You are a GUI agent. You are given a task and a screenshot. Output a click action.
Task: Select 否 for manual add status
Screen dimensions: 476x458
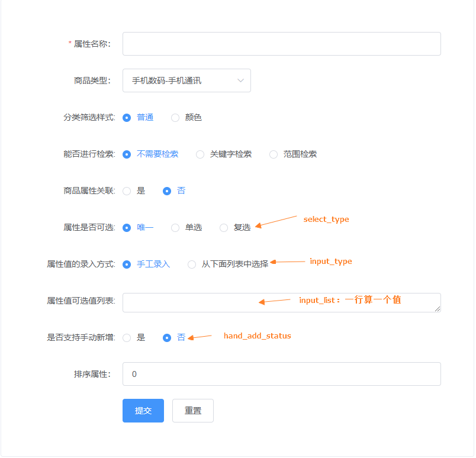pos(167,337)
